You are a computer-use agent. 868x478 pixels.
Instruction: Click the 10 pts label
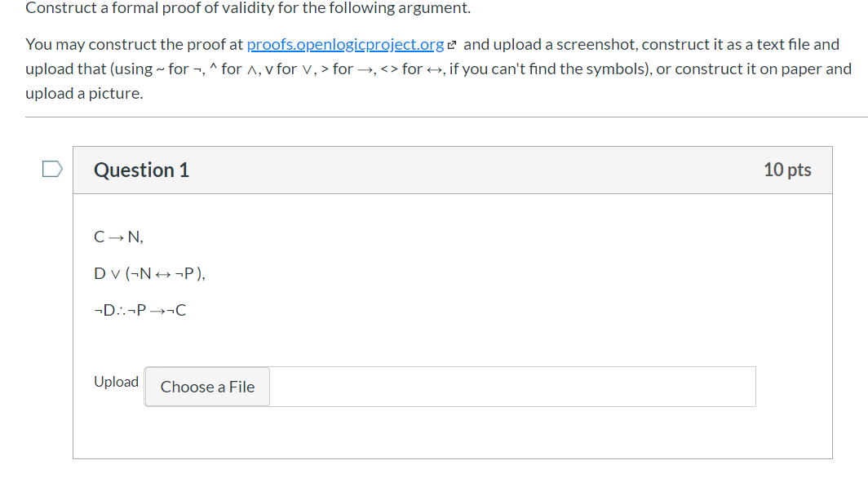[787, 170]
